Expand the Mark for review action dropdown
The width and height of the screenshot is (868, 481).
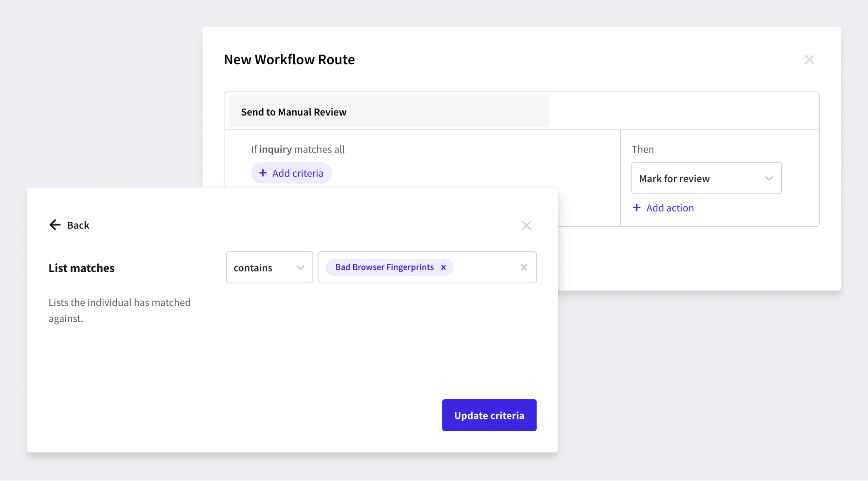coord(769,178)
